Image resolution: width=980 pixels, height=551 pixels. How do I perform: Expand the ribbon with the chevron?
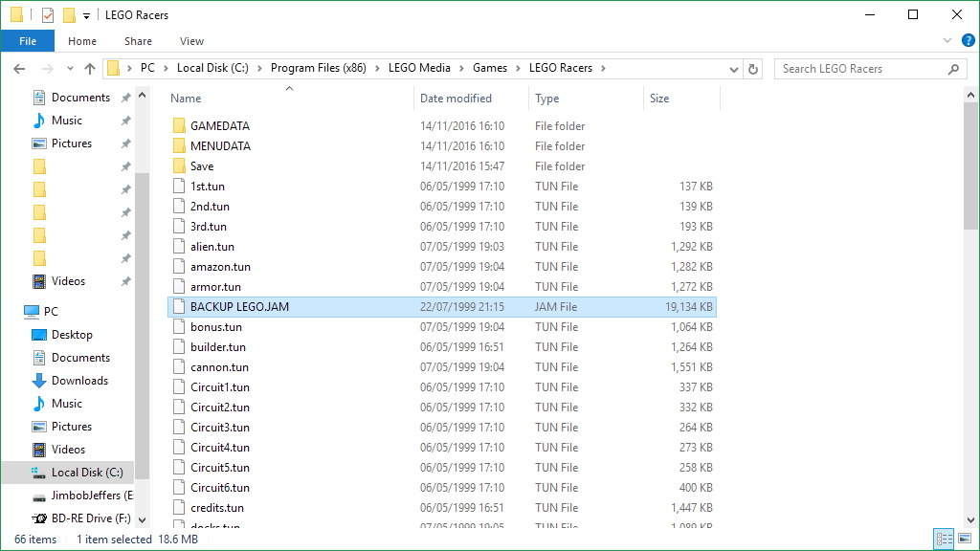pos(947,40)
